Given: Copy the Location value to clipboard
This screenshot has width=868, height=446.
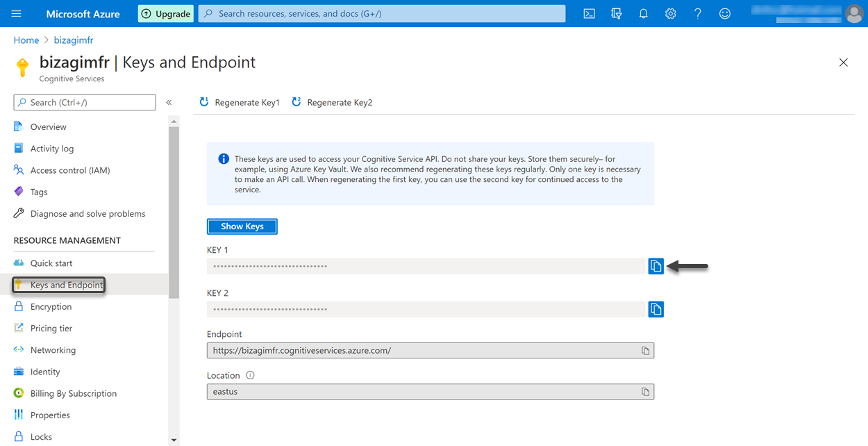Looking at the screenshot, I should [x=645, y=392].
